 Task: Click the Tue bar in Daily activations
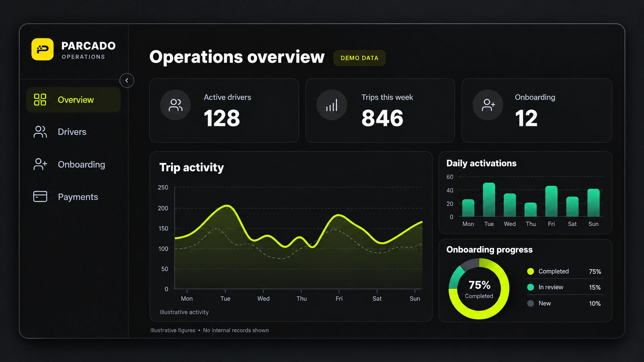point(489,200)
